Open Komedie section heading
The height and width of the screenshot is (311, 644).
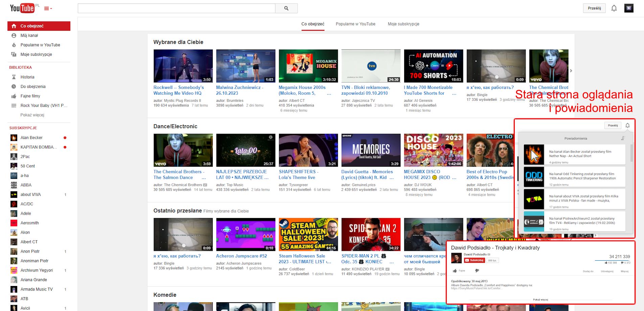tap(165, 295)
